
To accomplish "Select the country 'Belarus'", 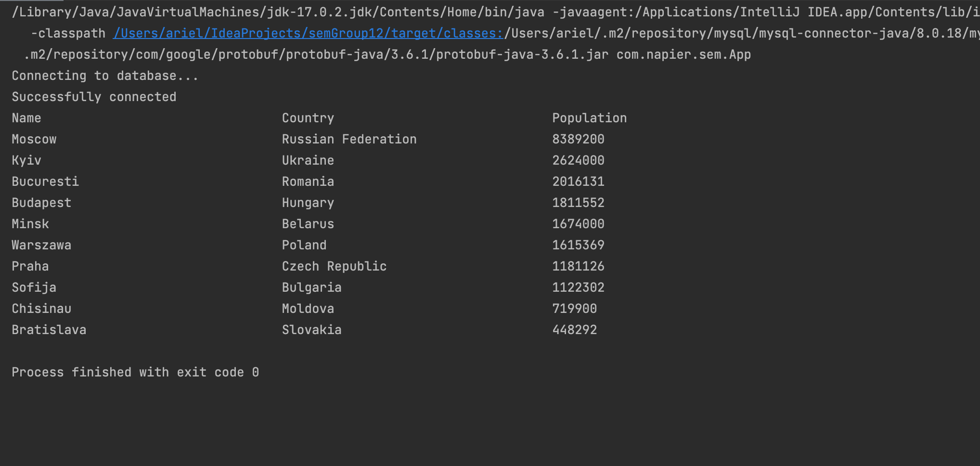I will click(x=308, y=224).
